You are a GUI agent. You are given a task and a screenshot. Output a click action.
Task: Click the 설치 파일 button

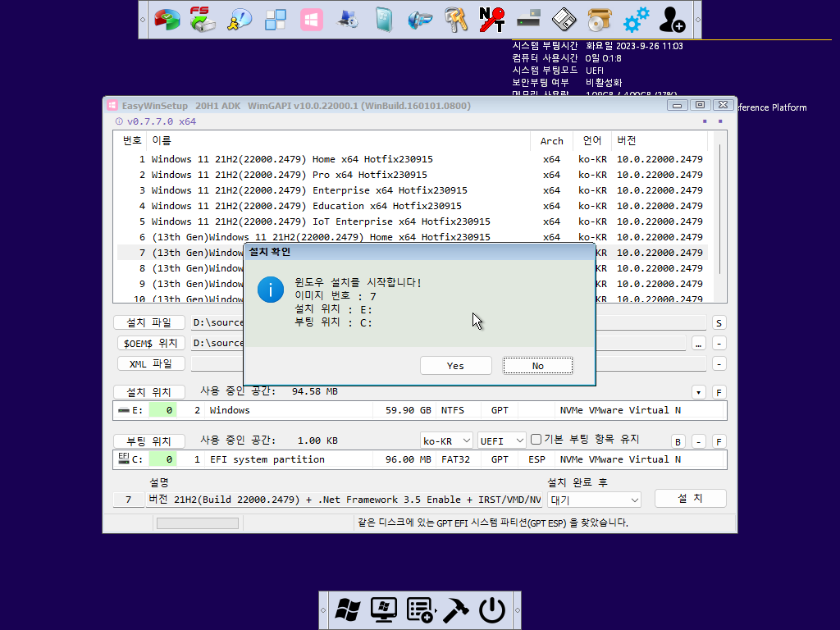(149, 322)
